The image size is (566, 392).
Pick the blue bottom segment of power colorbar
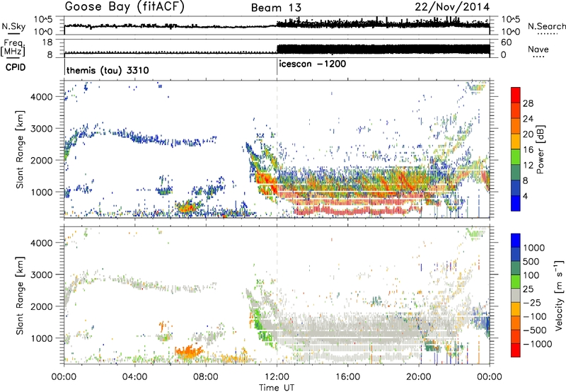point(516,203)
